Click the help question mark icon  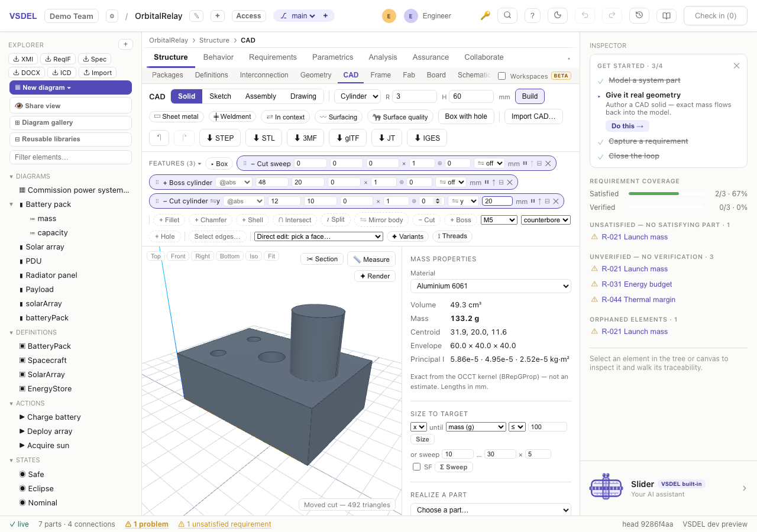pos(532,16)
